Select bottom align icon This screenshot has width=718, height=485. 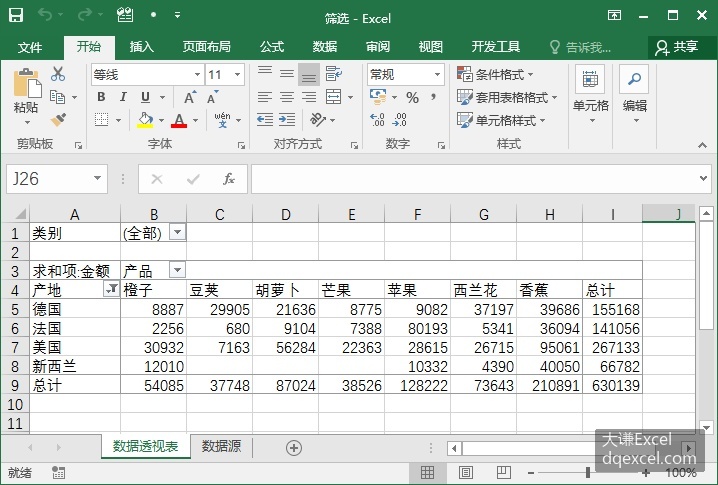[x=309, y=74]
